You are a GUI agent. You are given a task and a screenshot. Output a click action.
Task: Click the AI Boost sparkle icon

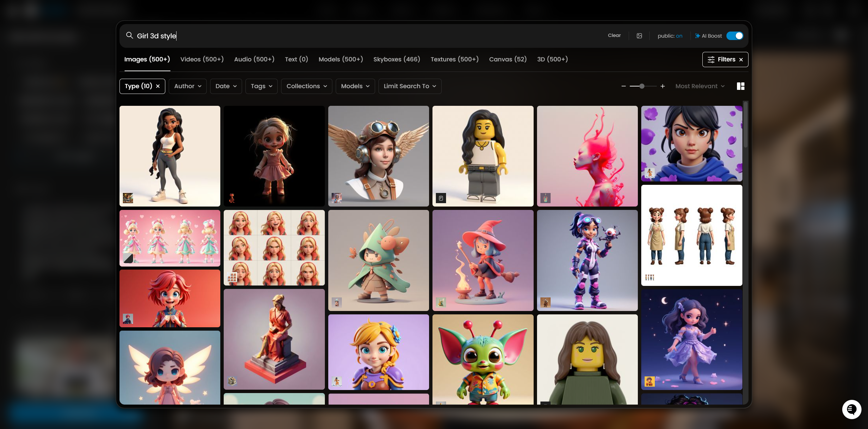(698, 36)
